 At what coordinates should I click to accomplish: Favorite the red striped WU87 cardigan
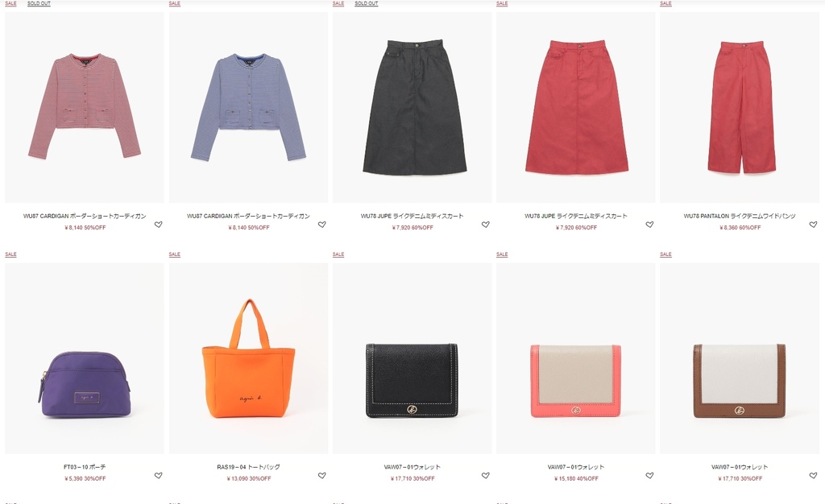tap(158, 225)
